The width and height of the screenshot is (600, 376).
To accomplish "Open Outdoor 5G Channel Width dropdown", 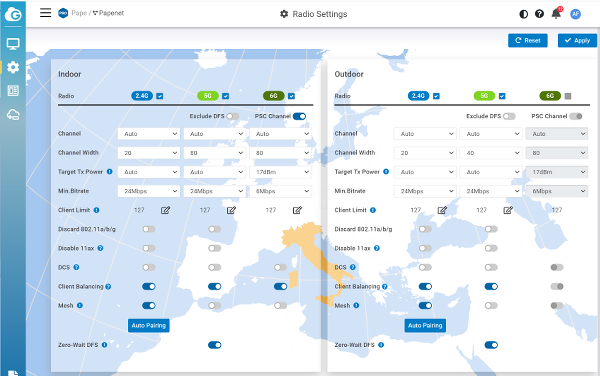I will coord(491,153).
